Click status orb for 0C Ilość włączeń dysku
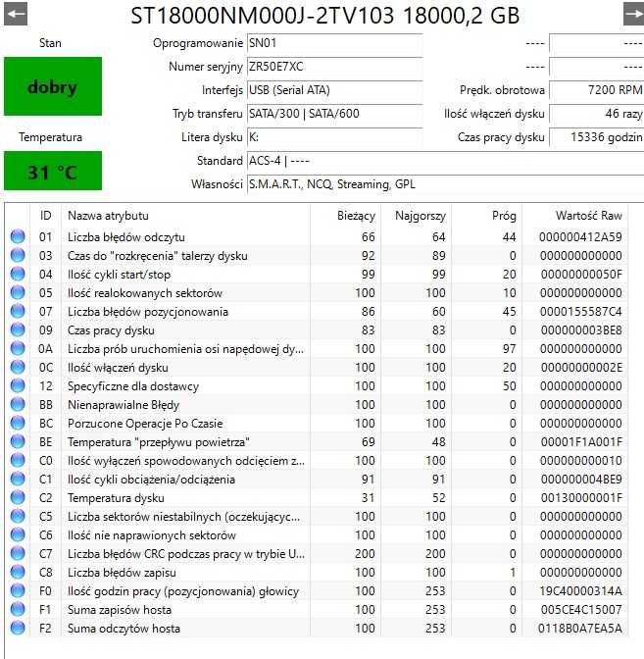The width and height of the screenshot is (644, 659). click(18, 367)
